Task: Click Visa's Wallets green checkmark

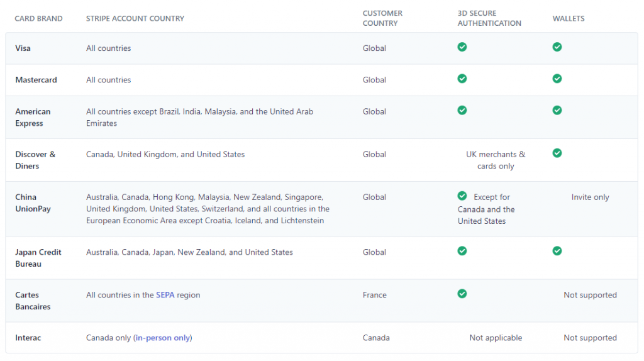Action: (x=557, y=47)
